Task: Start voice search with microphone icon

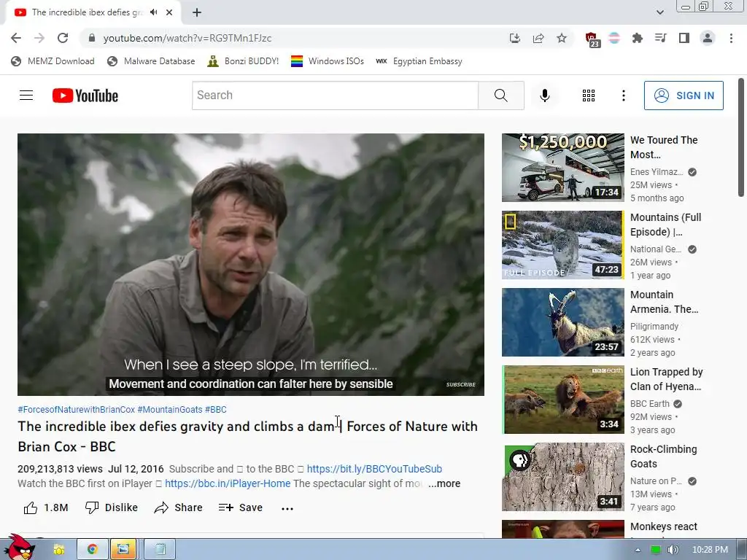Action: (544, 96)
